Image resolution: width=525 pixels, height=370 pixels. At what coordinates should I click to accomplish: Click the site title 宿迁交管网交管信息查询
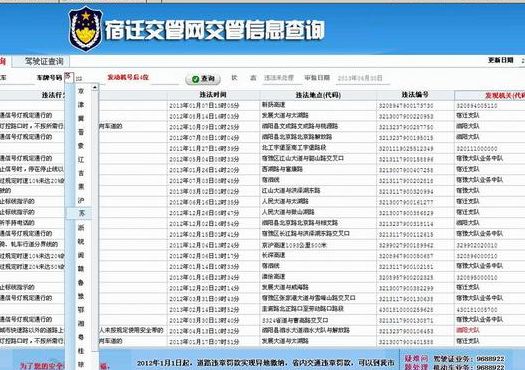pos(215,31)
